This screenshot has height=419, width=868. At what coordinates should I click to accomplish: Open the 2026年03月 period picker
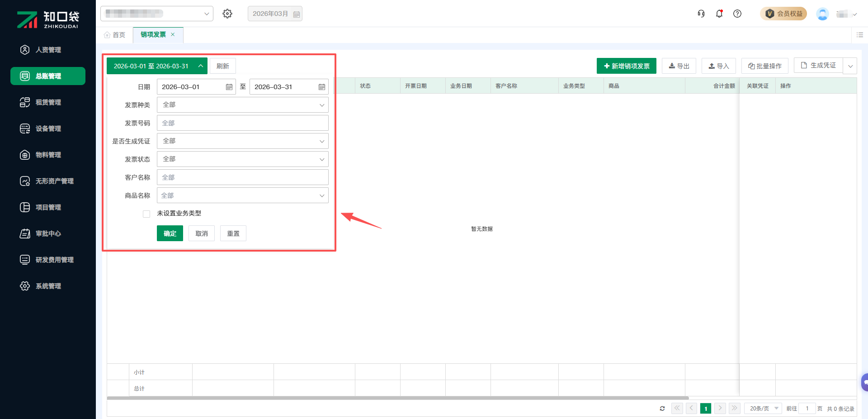click(x=275, y=14)
